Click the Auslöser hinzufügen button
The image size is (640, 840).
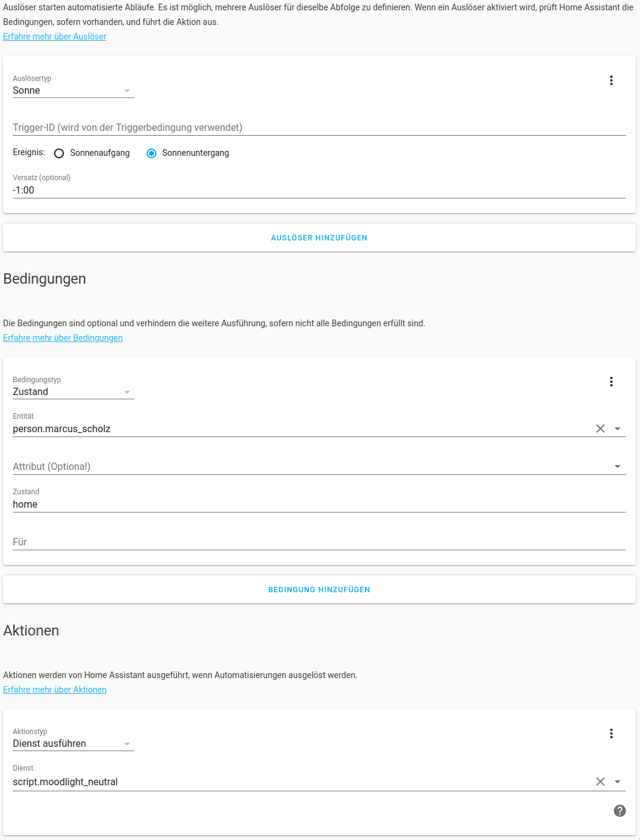pyautogui.click(x=319, y=238)
